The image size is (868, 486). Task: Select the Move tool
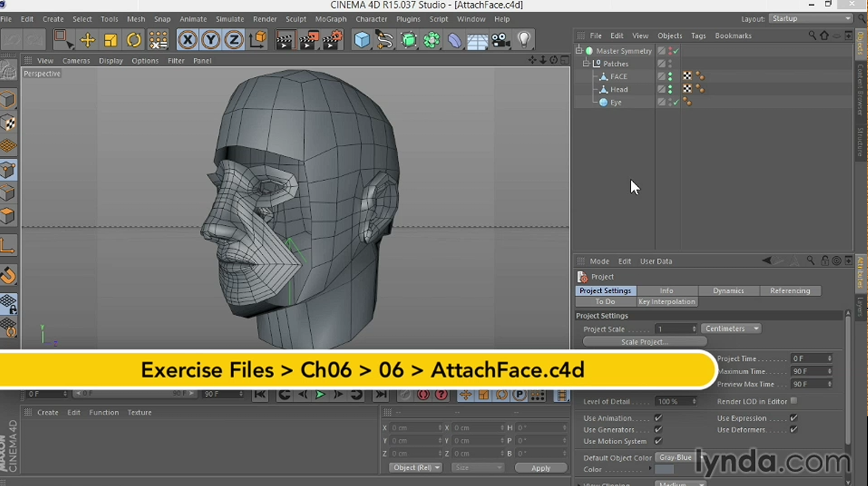pos(87,40)
